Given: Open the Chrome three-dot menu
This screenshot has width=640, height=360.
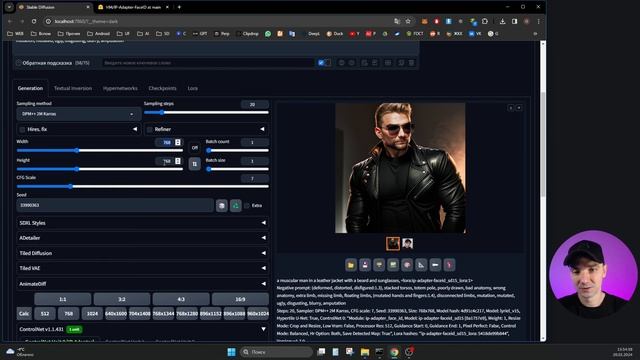Looking at the screenshot, I should (x=538, y=21).
